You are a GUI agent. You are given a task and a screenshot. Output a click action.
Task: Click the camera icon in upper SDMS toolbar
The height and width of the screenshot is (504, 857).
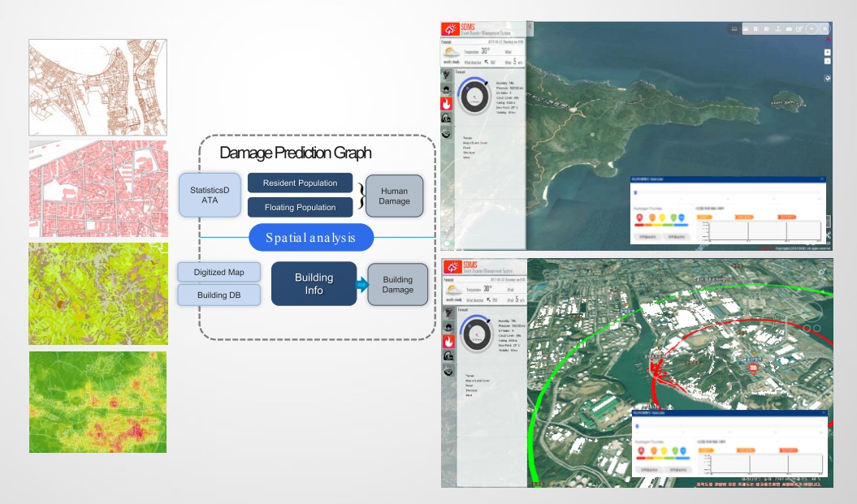click(x=789, y=29)
